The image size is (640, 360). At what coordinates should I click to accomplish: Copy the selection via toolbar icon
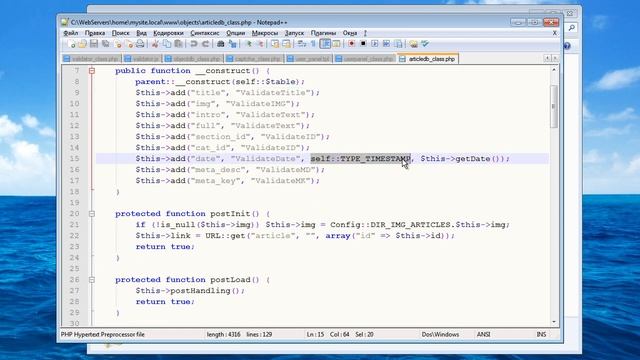(x=167, y=44)
